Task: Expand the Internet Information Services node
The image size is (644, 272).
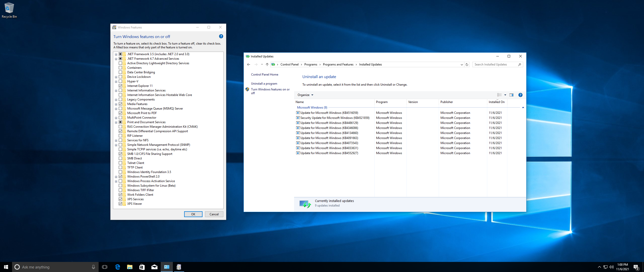Action: (x=116, y=91)
